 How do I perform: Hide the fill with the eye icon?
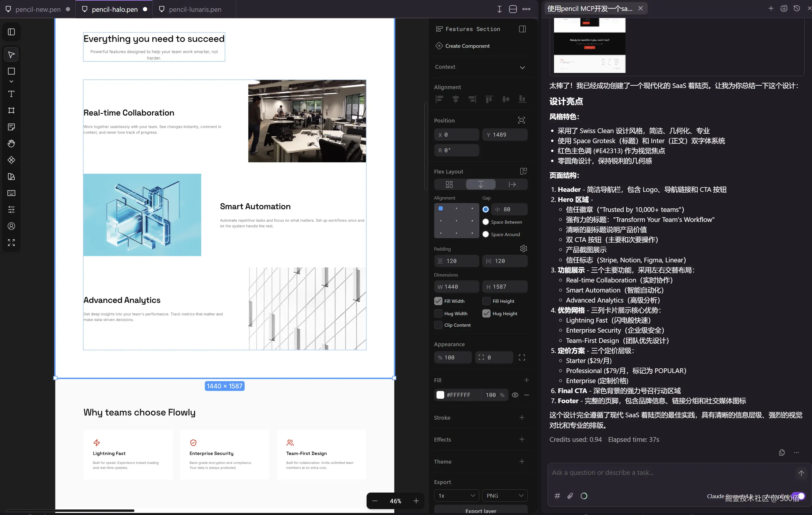(515, 395)
